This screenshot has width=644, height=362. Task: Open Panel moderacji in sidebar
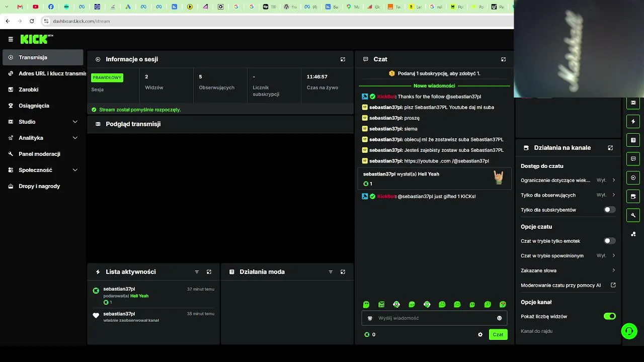pos(43,154)
